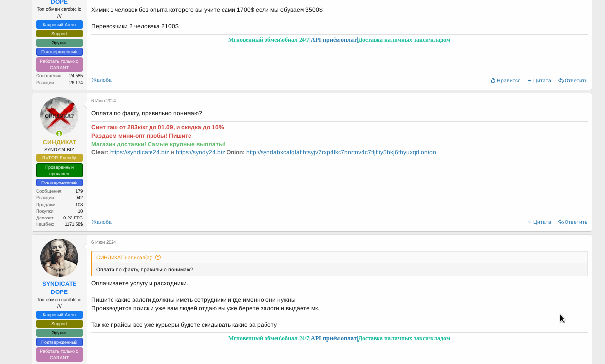
Task: Click the RuTOR Friendly badge
Action: coord(59,158)
